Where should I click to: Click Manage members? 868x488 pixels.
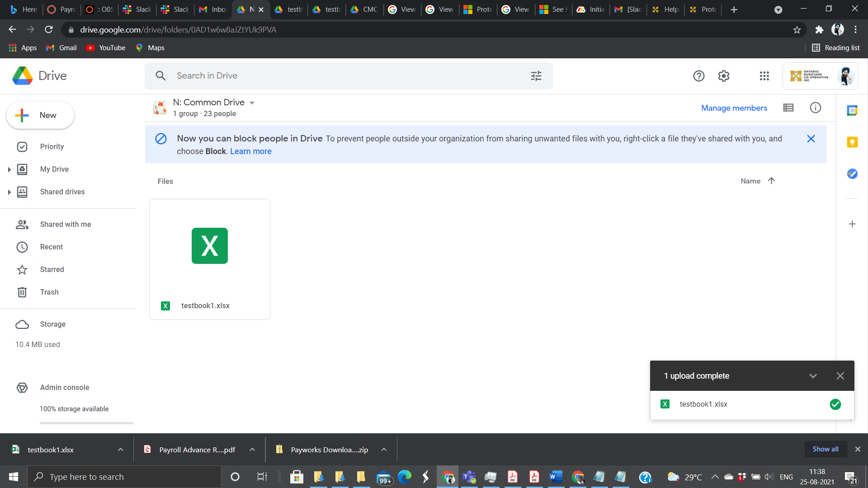(734, 108)
